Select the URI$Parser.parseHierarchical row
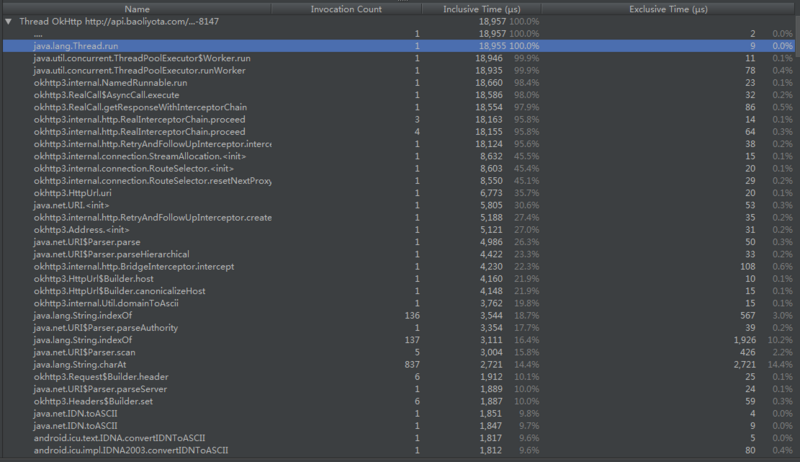 coord(398,254)
